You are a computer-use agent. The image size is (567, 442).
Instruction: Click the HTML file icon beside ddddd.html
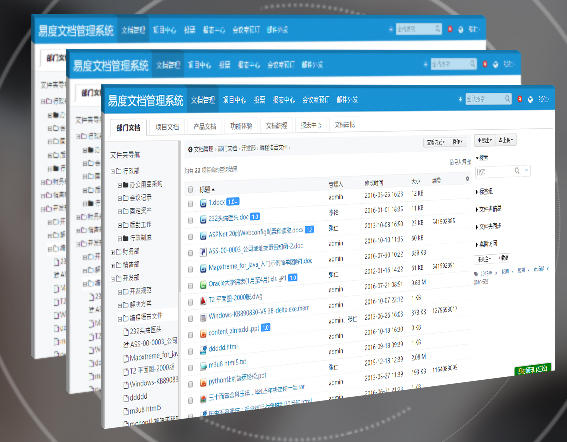tap(203, 350)
